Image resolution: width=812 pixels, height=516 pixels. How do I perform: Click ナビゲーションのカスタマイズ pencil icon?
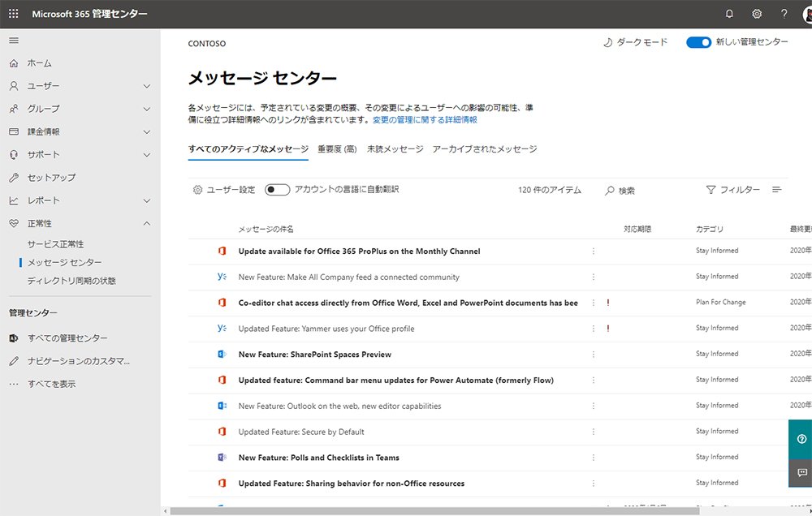click(x=14, y=361)
